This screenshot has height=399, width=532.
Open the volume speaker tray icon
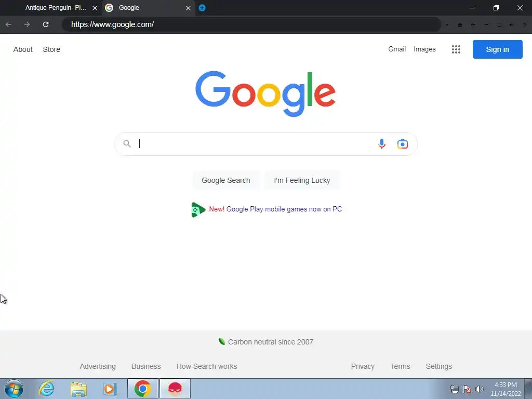tap(480, 389)
